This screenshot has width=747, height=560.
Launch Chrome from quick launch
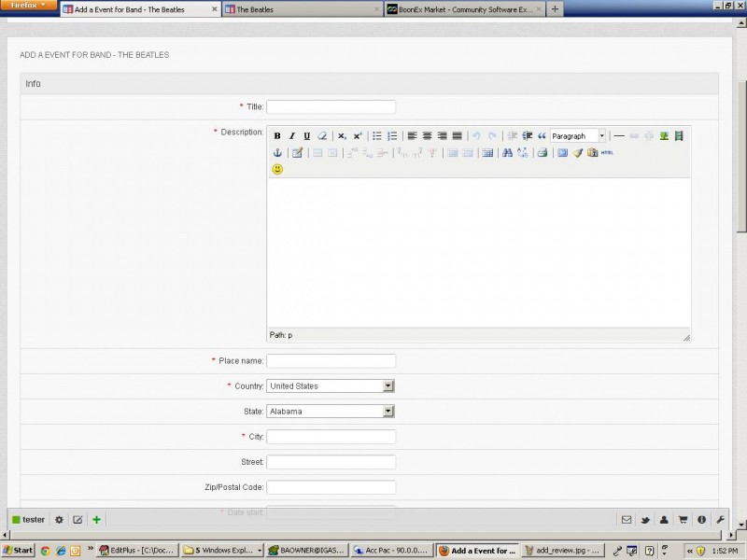pyautogui.click(x=45, y=551)
